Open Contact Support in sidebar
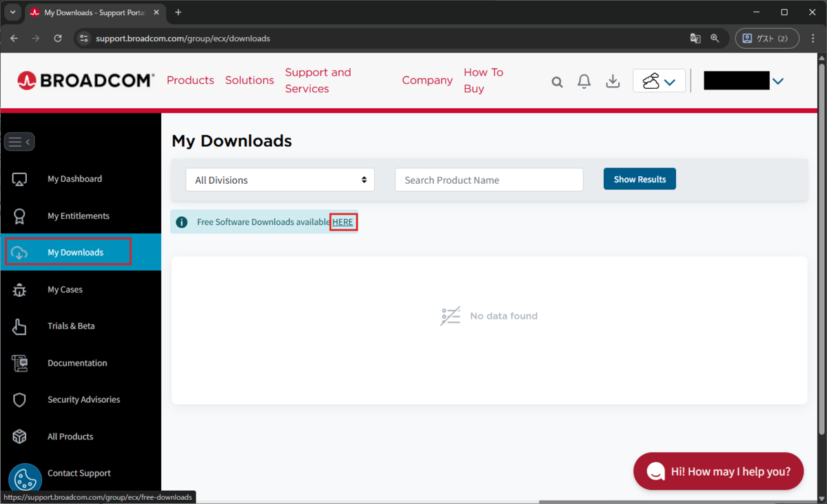The width and height of the screenshot is (827, 504). 79,474
